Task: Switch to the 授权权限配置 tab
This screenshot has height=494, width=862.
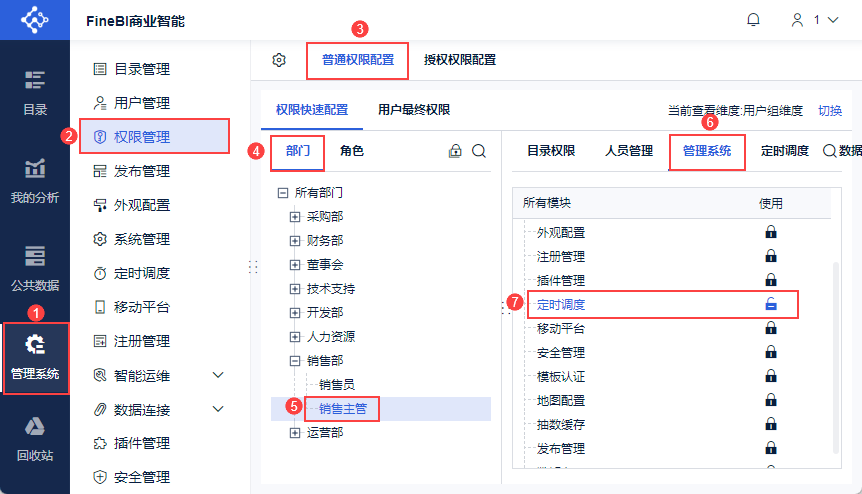Action: click(x=460, y=60)
